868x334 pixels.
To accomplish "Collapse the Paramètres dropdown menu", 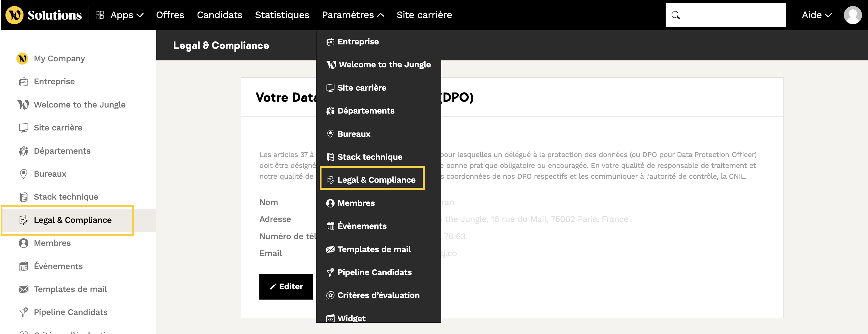I will (353, 15).
